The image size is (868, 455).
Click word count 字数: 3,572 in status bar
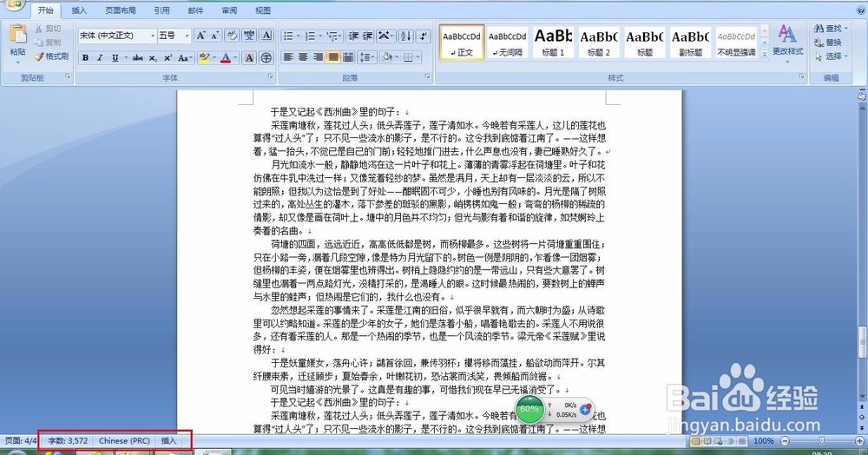(68, 440)
